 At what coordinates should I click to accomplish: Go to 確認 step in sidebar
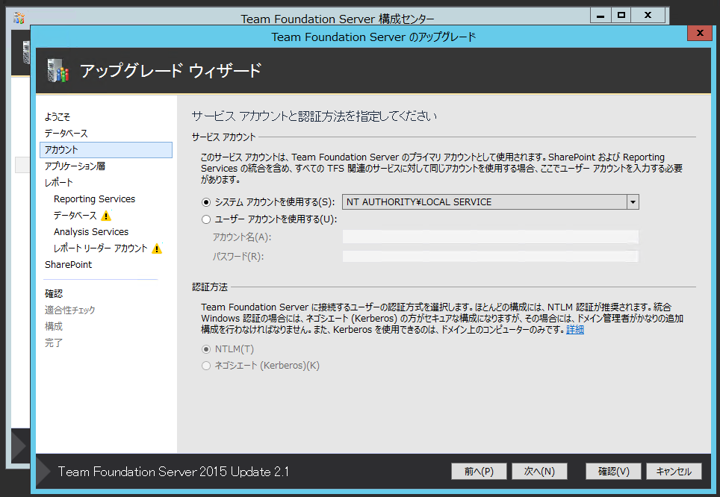point(54,294)
